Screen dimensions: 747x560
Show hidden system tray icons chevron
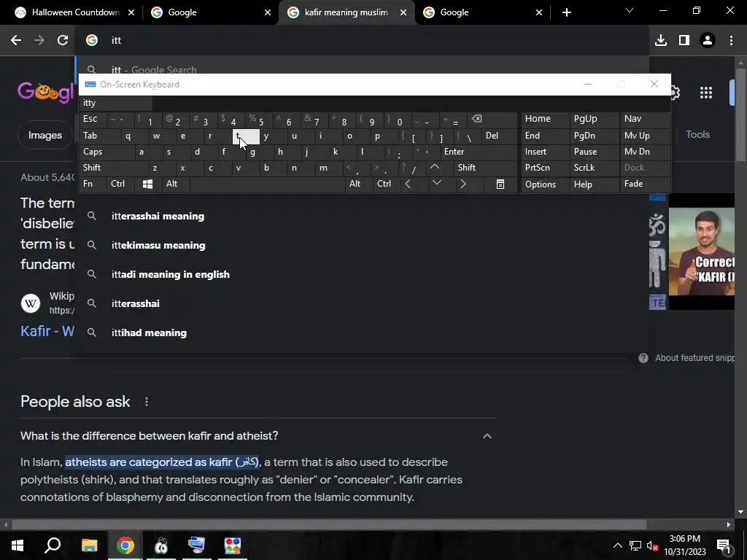[x=617, y=545]
